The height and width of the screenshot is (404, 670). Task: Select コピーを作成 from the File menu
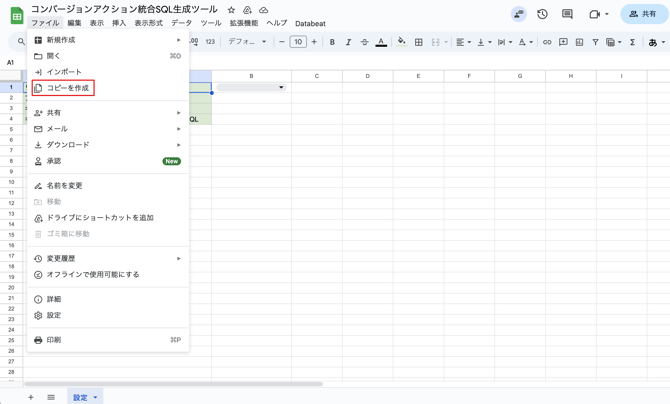point(68,88)
